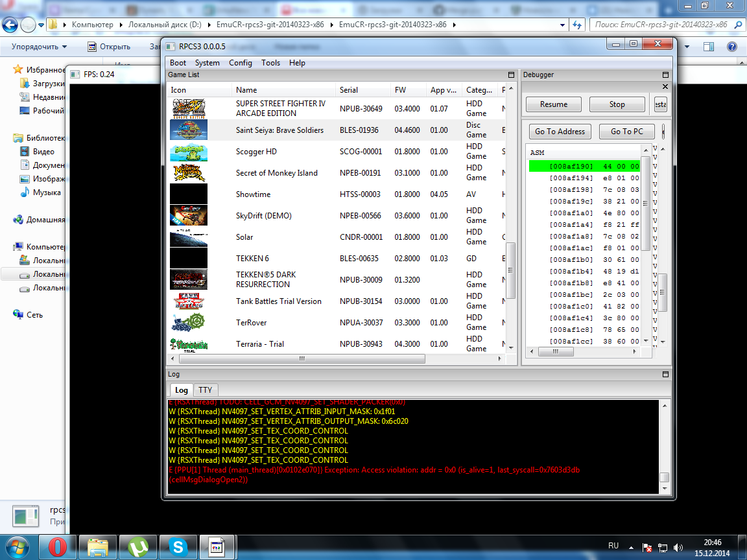Select highlighted ASM line 008af190

[x=584, y=166]
